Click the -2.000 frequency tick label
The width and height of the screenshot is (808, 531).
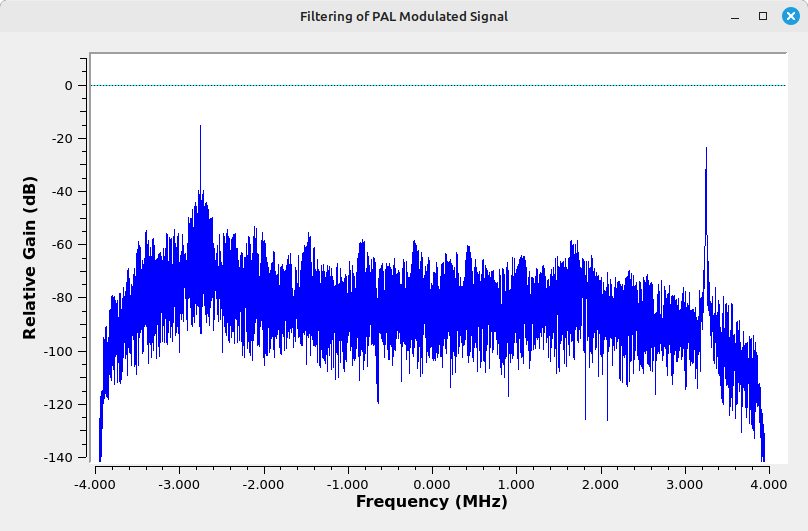tap(263, 481)
